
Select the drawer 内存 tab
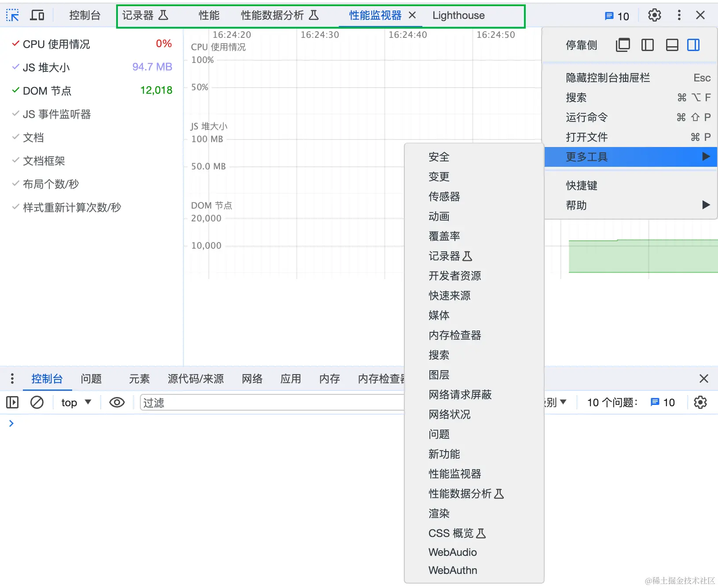pos(330,379)
